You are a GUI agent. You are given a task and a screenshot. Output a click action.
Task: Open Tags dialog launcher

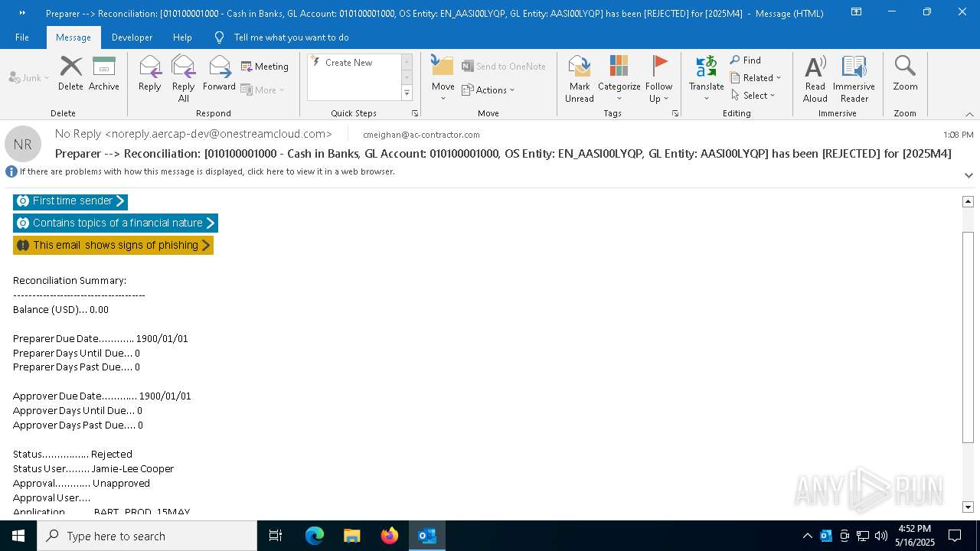click(675, 113)
